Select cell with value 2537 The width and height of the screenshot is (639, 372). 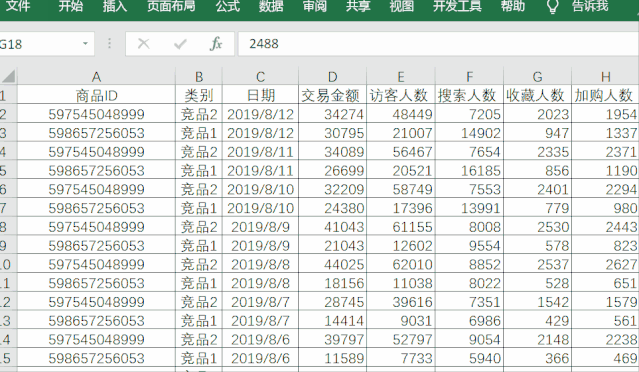538,264
